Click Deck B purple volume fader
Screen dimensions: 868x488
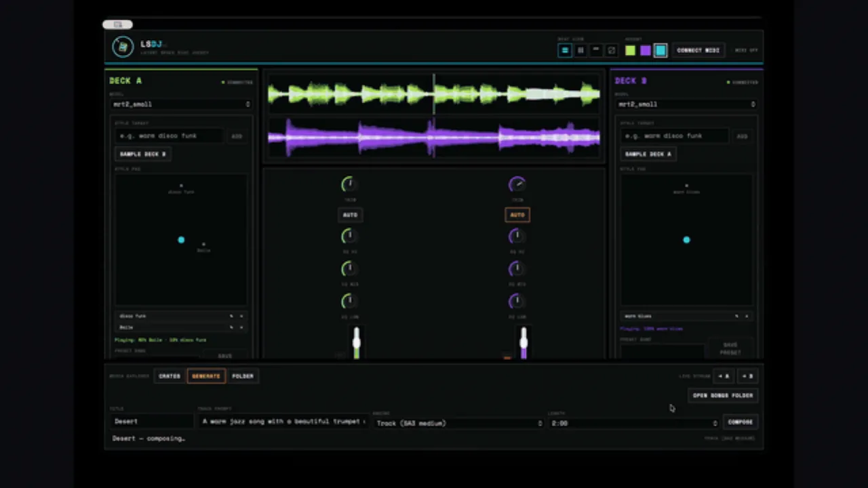click(x=524, y=342)
